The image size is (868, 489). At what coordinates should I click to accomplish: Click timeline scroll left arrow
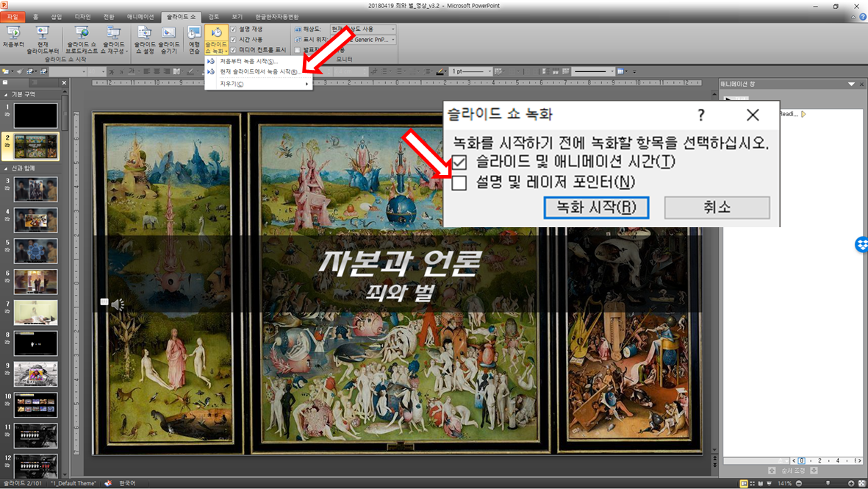click(793, 461)
